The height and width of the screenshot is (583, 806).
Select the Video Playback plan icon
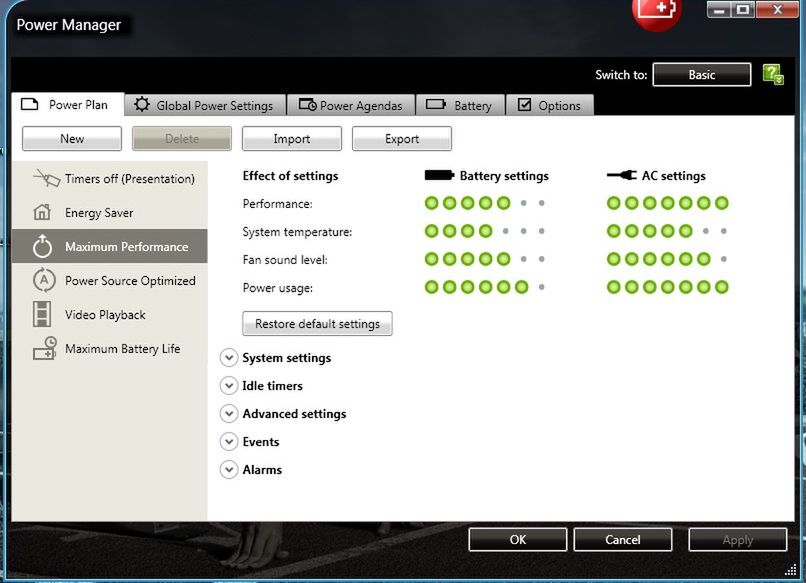[42, 315]
